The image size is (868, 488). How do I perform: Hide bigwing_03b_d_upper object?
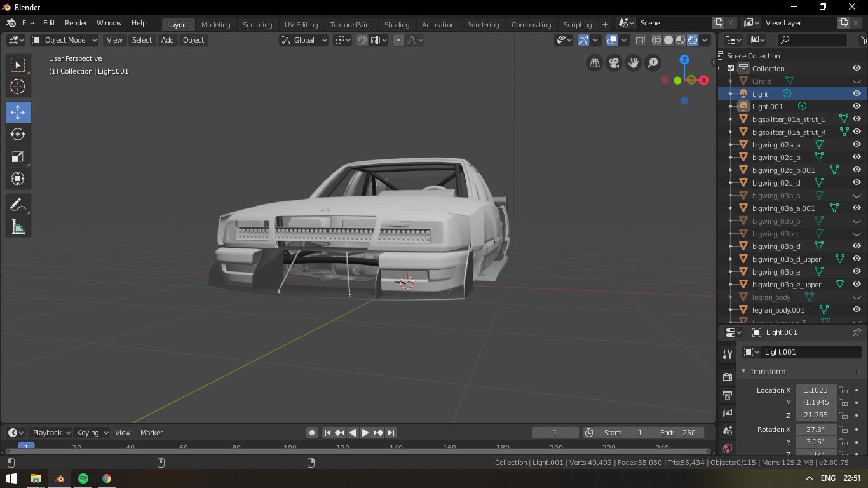857,259
